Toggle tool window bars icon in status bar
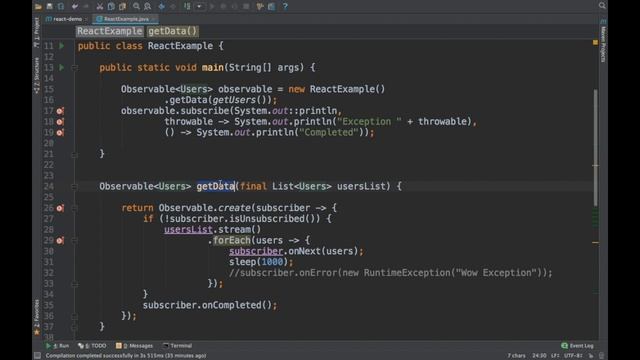The width and height of the screenshot is (640, 360). point(37,356)
